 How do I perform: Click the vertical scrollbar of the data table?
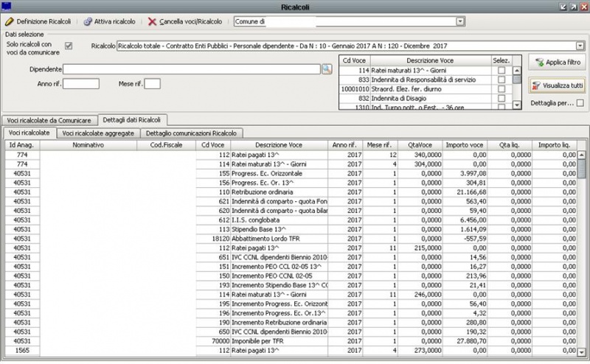582,251
